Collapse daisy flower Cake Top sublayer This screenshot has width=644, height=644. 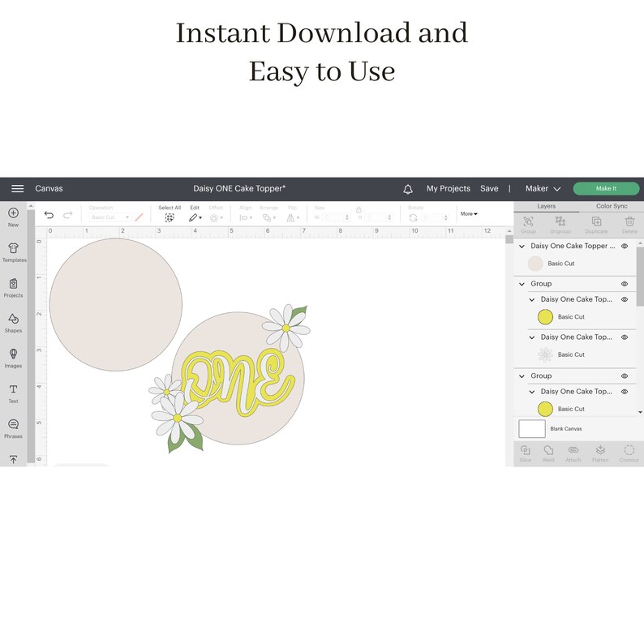pyautogui.click(x=531, y=337)
